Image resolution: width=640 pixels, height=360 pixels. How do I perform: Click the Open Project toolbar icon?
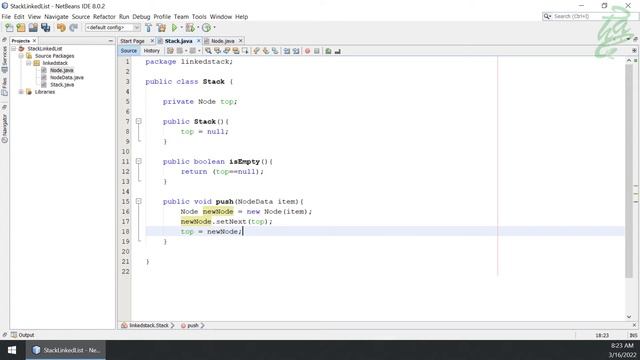(33, 27)
